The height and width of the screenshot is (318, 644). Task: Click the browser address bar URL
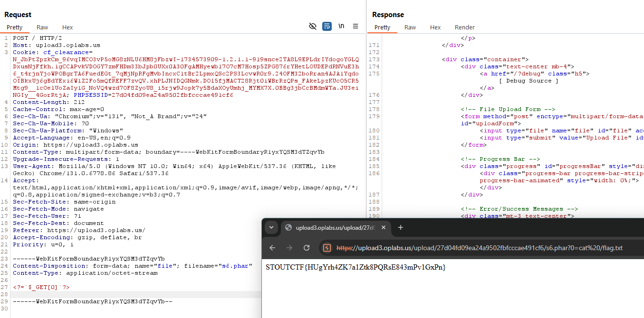(480, 248)
